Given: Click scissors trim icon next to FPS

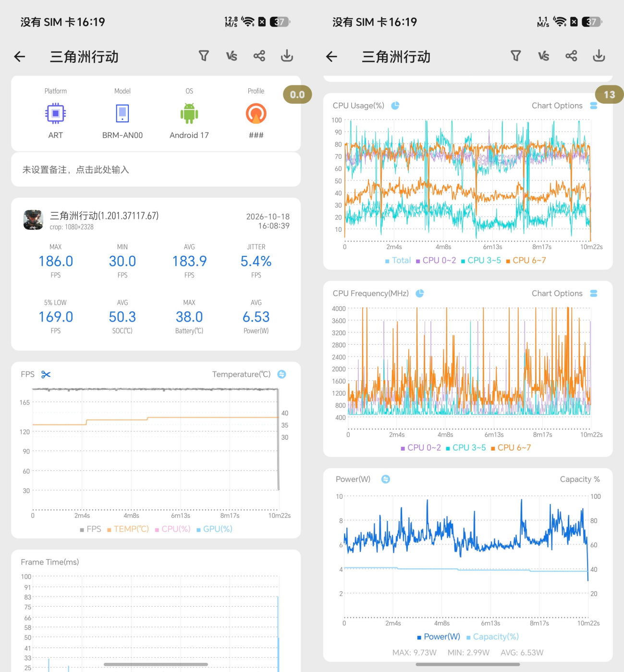Looking at the screenshot, I should point(46,374).
